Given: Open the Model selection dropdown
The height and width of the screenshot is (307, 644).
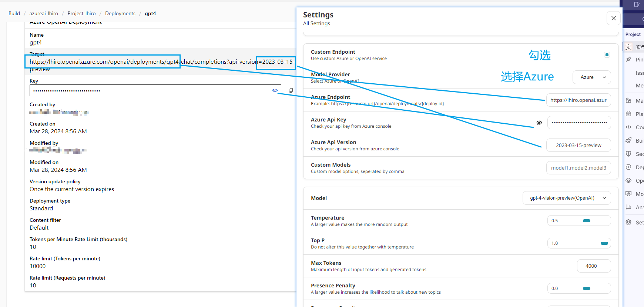Looking at the screenshot, I should pos(567,198).
